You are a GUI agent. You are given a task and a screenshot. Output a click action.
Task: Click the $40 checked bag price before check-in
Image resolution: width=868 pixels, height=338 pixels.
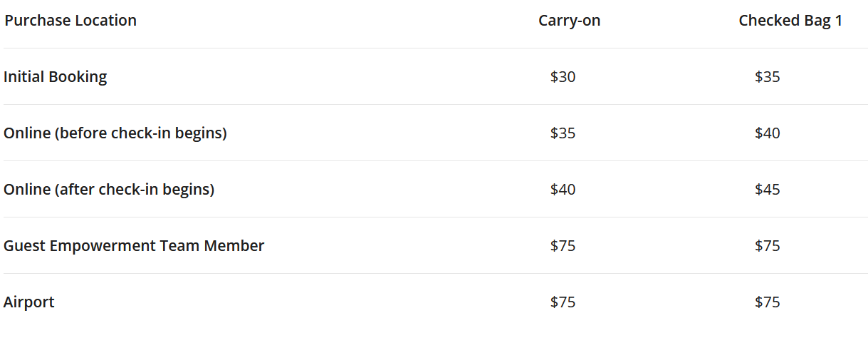tap(768, 133)
